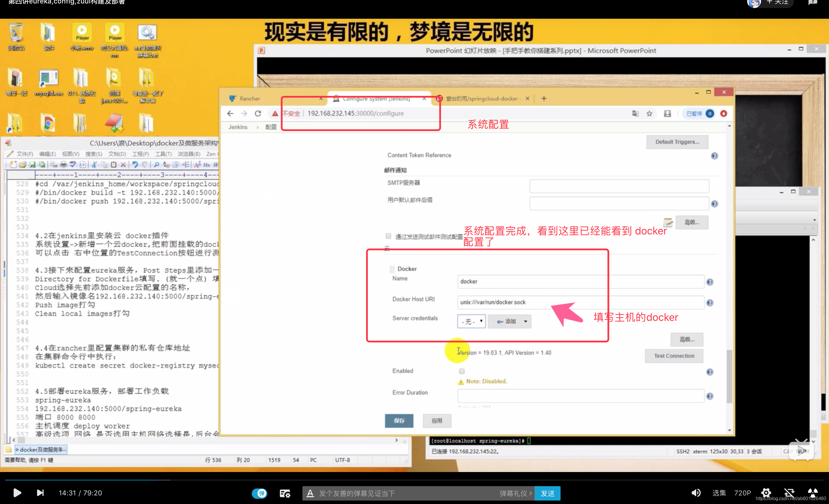Open the 720P quality selector

pos(743,493)
